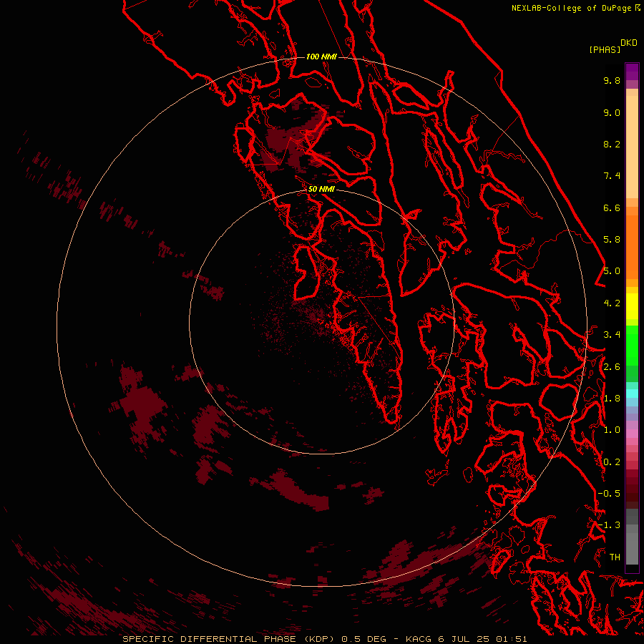Click the 9.8 value on the color scale
This screenshot has height=644, width=644.
[612, 80]
